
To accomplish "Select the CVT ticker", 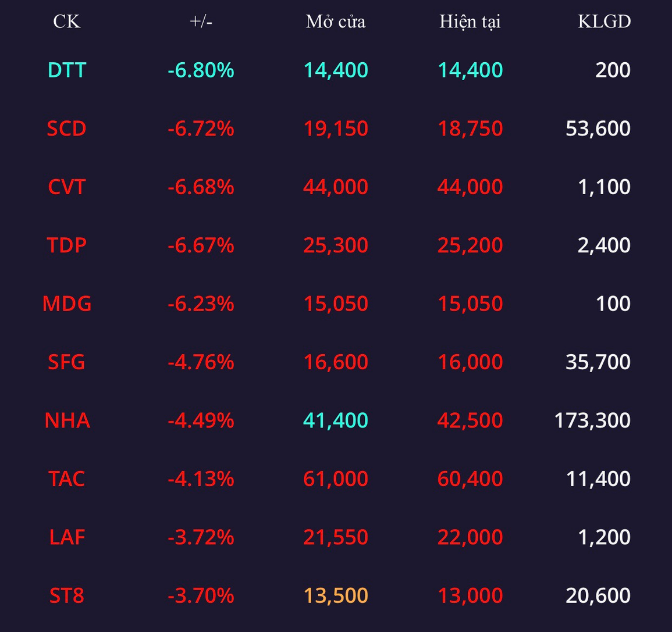I will point(67,187).
